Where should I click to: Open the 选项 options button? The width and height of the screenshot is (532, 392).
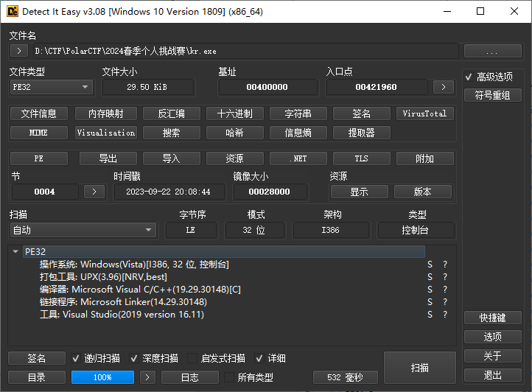[x=493, y=337]
